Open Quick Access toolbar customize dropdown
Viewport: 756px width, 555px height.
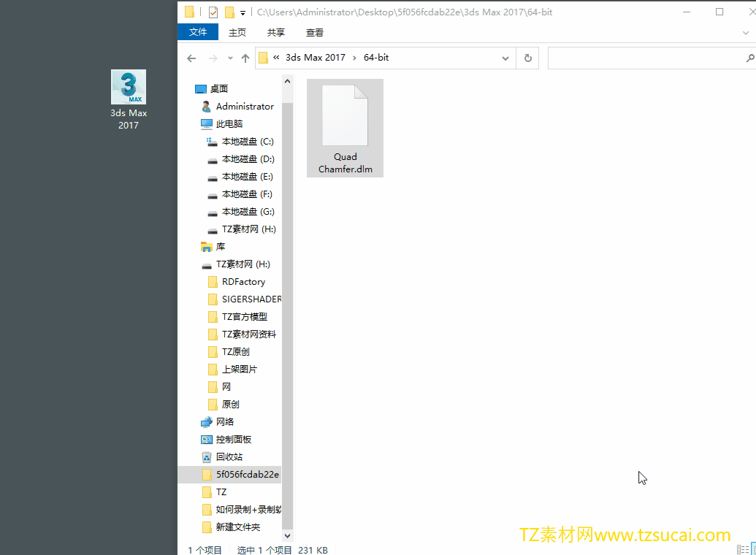(x=243, y=12)
